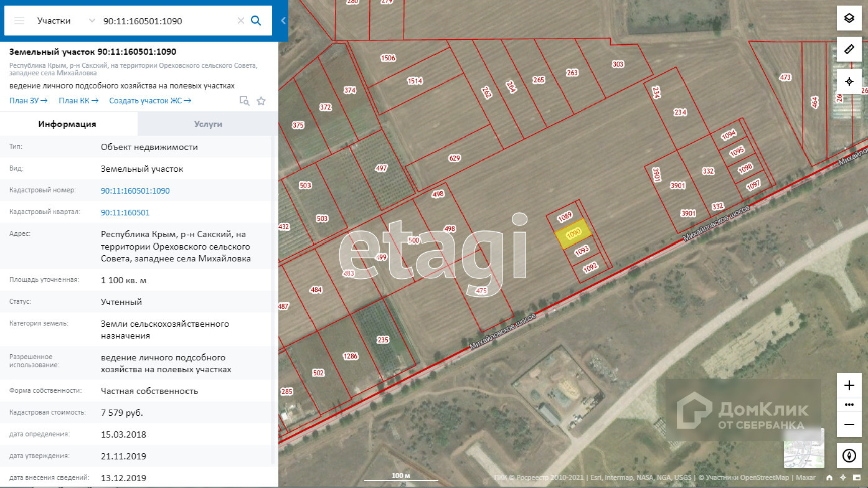Collapse the left information panel

click(283, 21)
